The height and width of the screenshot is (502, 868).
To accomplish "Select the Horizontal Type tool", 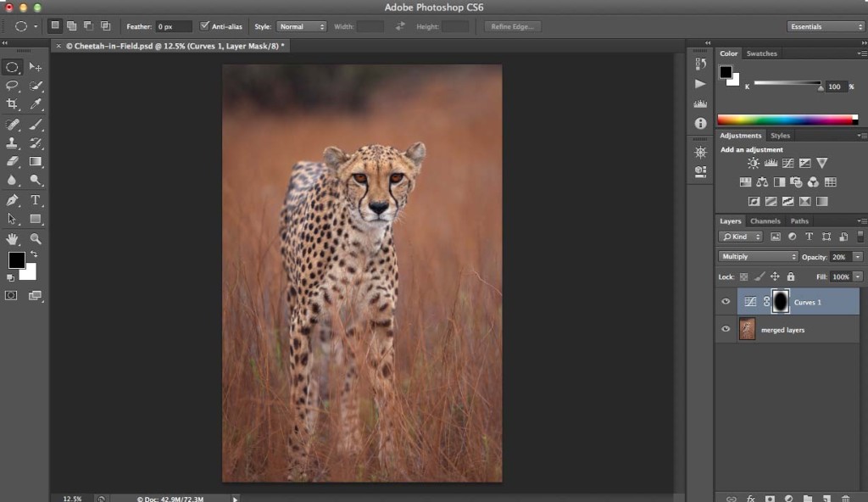I will 34,201.
